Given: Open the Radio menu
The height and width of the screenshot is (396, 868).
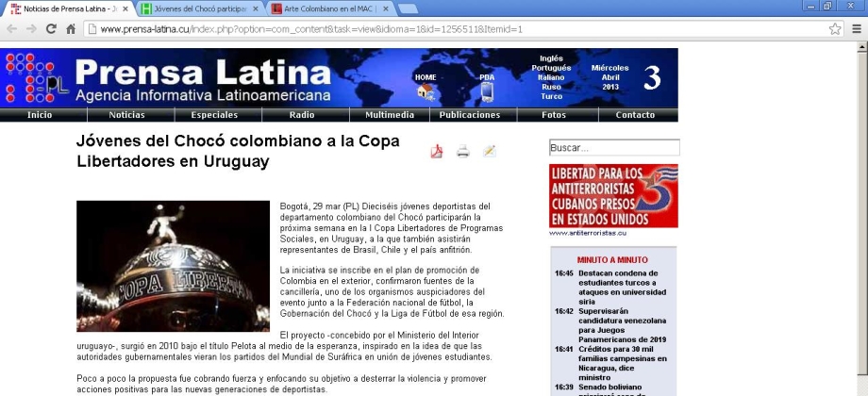Looking at the screenshot, I should click(302, 115).
